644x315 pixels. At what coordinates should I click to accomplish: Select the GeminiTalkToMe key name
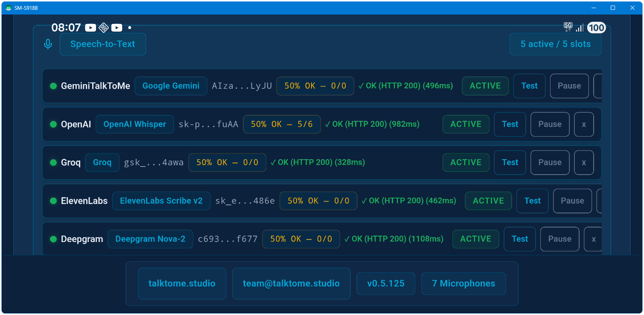96,86
